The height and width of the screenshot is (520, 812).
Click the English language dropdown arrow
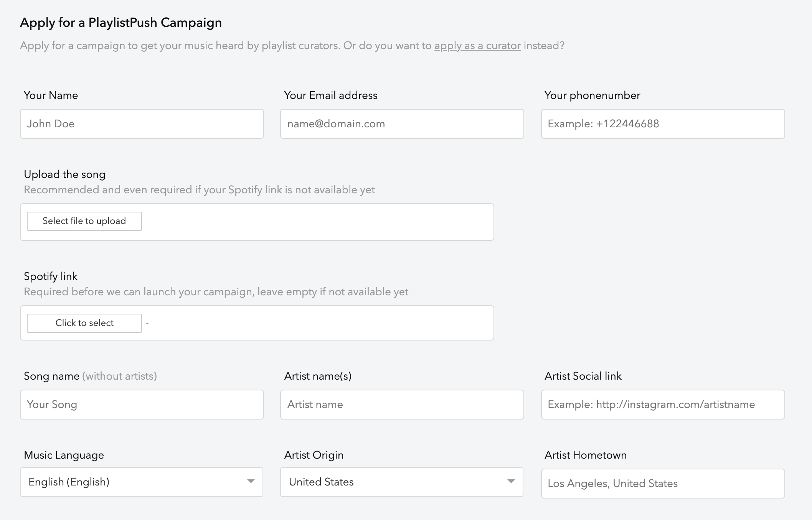coord(251,482)
